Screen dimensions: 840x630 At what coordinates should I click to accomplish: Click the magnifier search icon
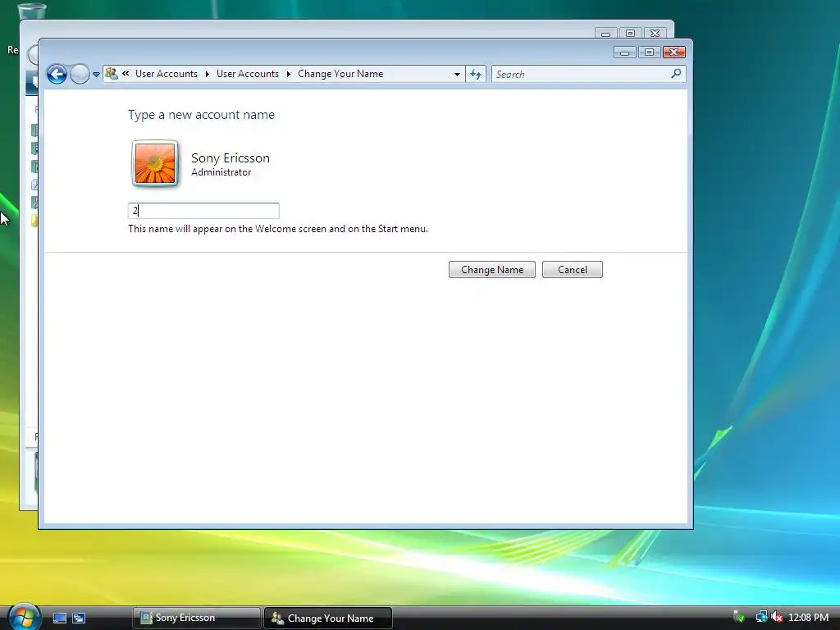[676, 73]
